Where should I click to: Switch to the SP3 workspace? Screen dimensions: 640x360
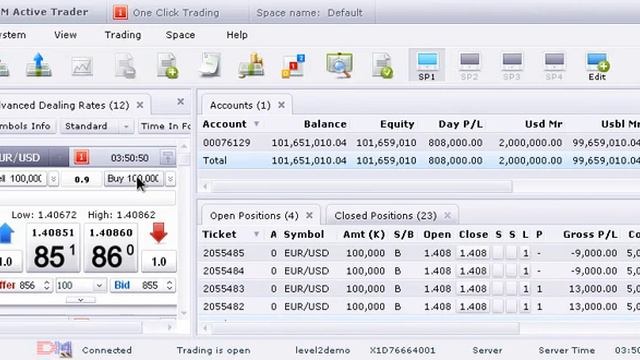(x=512, y=66)
